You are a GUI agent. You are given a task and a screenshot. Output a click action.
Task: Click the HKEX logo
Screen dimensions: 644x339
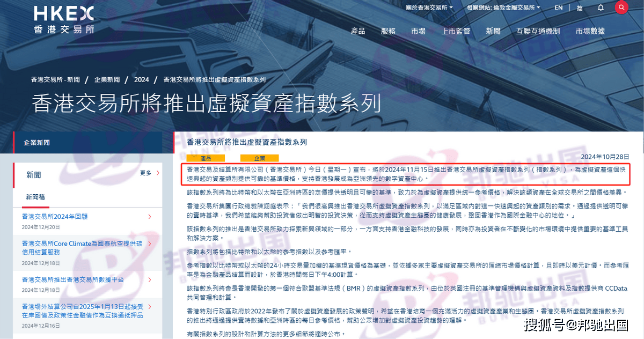pos(63,20)
